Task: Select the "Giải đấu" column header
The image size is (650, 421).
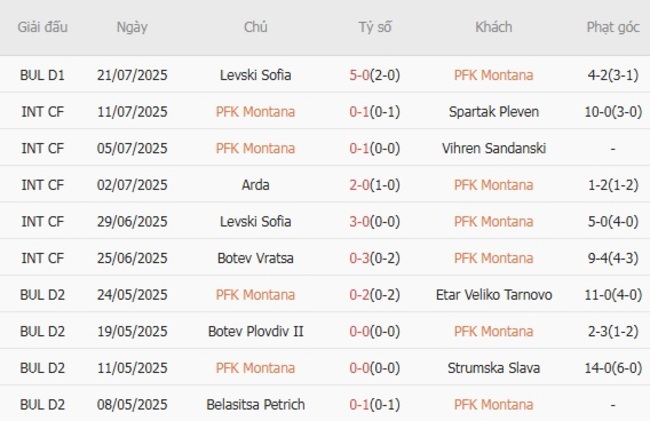Action: 42,28
